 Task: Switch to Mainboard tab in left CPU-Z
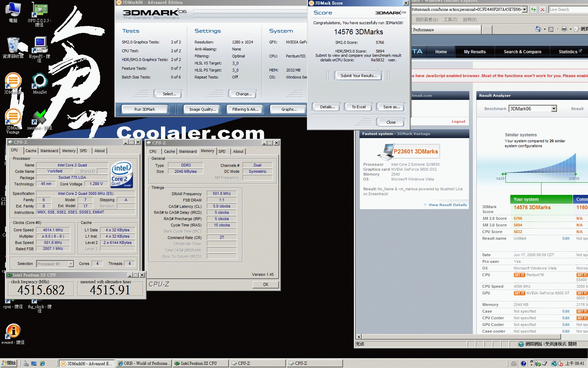[x=49, y=151]
